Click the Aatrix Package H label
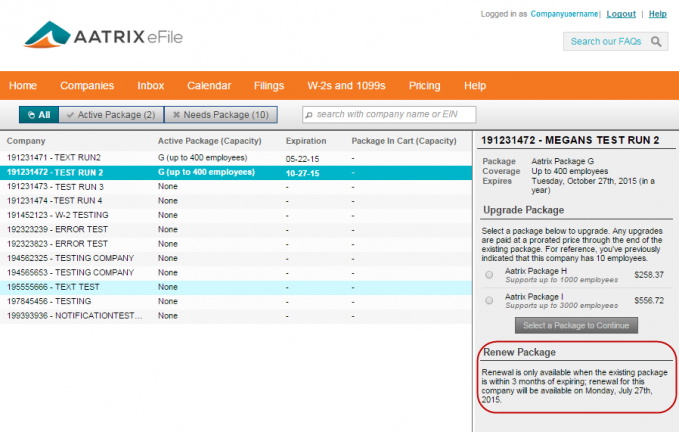Image resolution: width=679 pixels, height=432 pixels. 536,271
